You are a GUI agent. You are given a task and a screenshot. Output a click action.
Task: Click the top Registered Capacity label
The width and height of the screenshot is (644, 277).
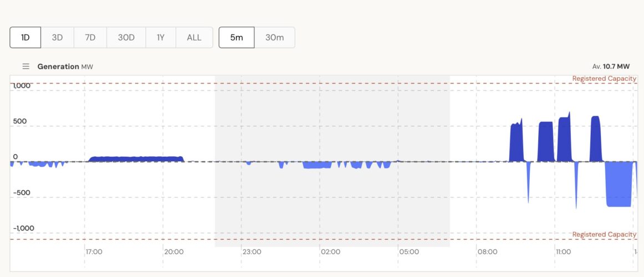click(x=604, y=79)
